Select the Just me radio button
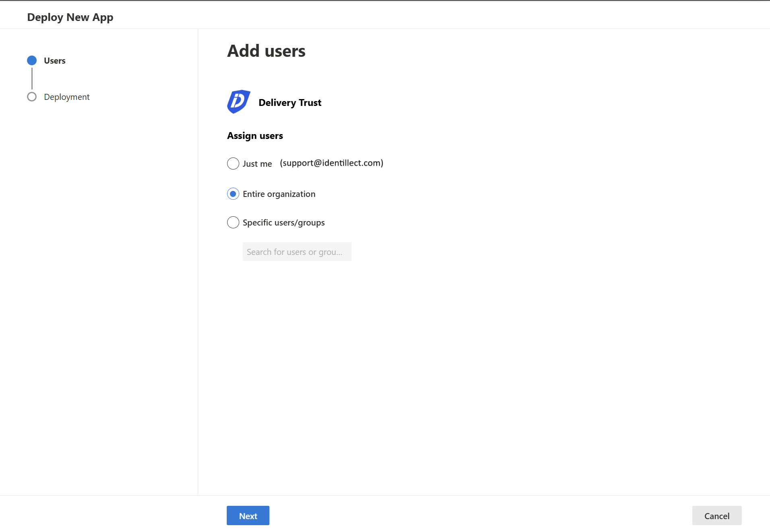Image resolution: width=770 pixels, height=532 pixels. [233, 164]
